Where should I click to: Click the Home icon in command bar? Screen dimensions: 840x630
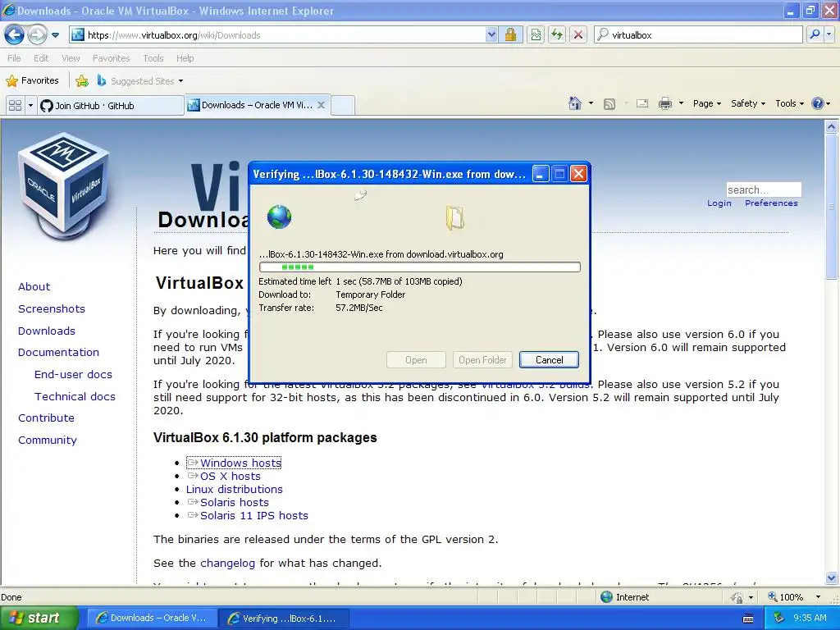pyautogui.click(x=575, y=103)
